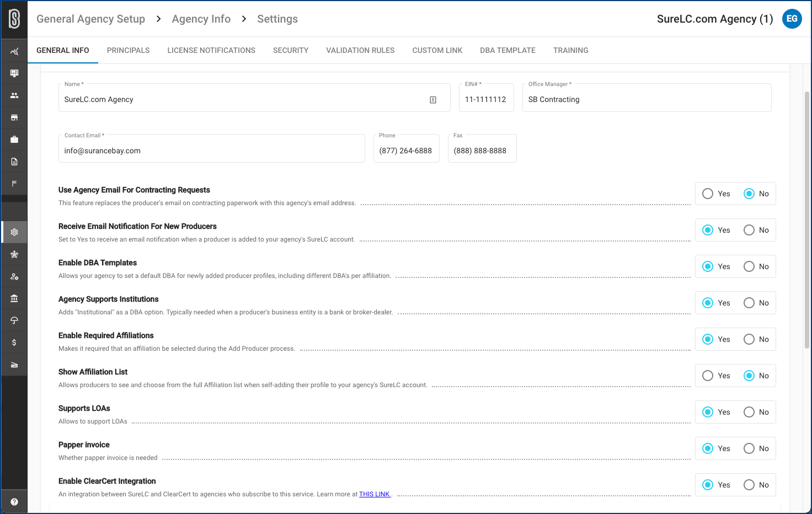The width and height of the screenshot is (812, 514).
Task: Open the flag sidebar icon
Action: click(x=14, y=184)
